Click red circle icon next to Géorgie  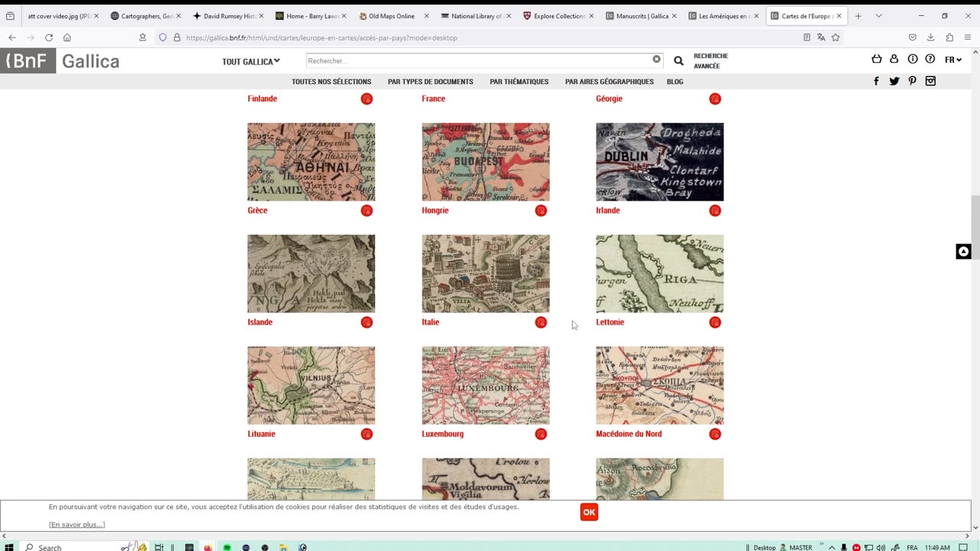pyautogui.click(x=715, y=99)
